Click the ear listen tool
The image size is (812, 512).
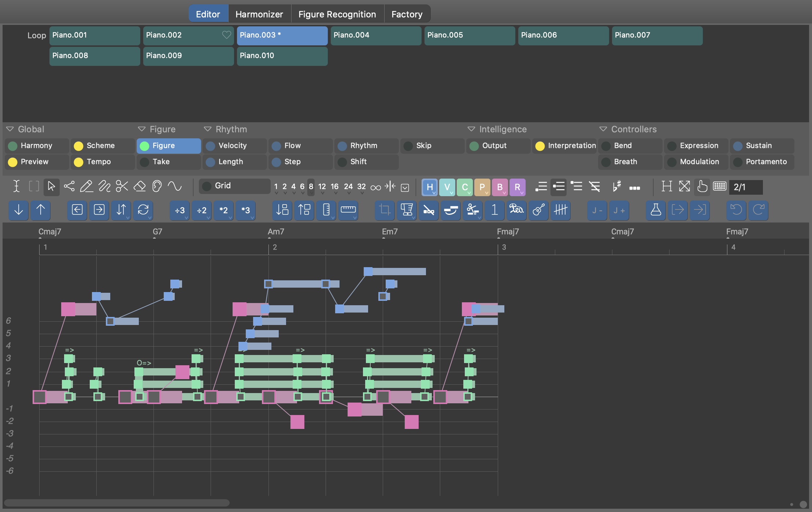click(157, 186)
